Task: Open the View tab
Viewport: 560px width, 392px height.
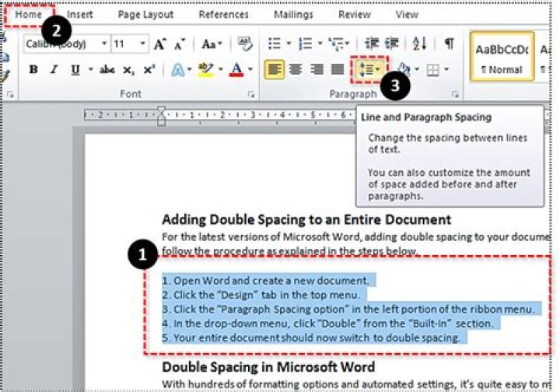Action: click(x=407, y=14)
